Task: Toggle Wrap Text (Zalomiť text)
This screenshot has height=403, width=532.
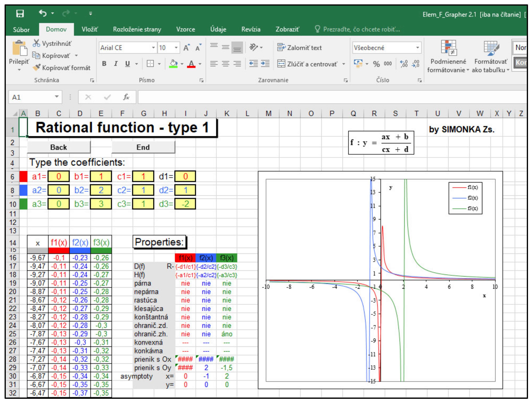Action: tap(299, 48)
